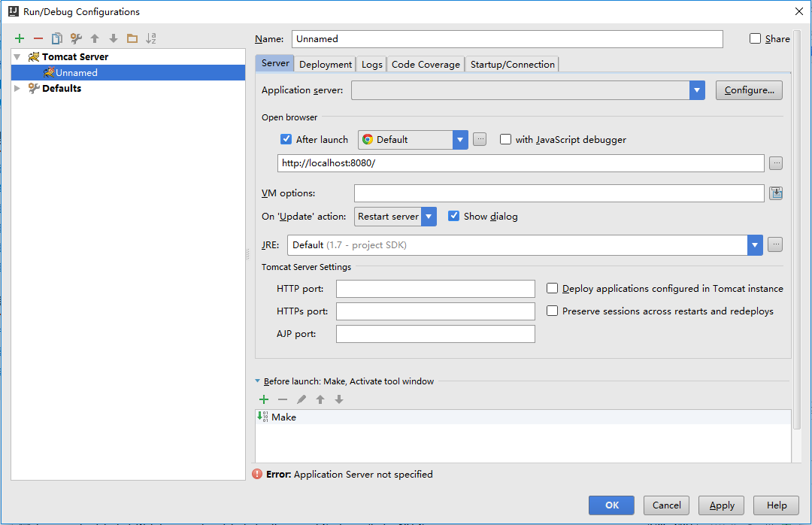Move configuration down in the list toolbar
Screen dimensions: 812x525
pos(114,38)
